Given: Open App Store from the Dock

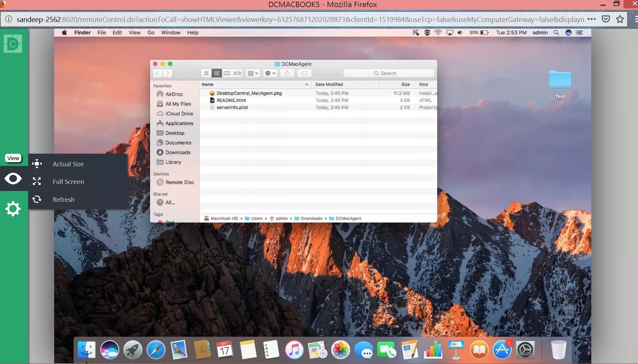Looking at the screenshot, I should pos(502,350).
